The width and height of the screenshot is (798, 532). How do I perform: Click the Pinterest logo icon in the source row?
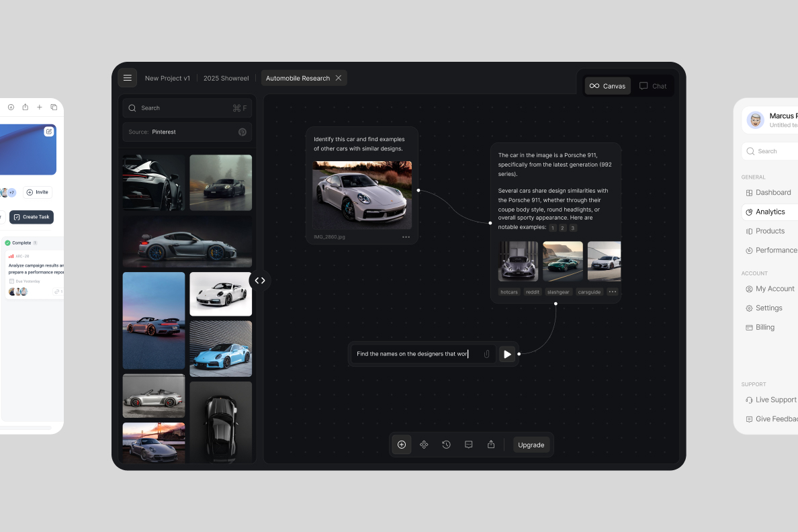[x=242, y=132]
